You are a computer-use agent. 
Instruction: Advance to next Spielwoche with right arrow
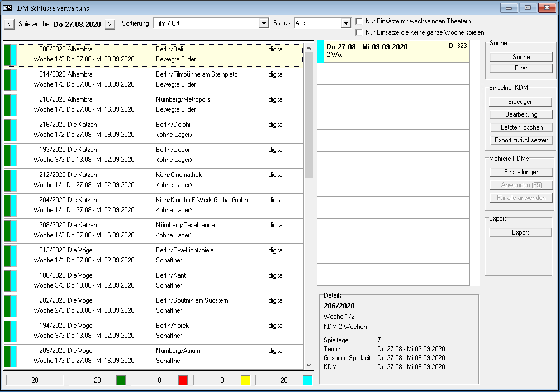click(110, 24)
